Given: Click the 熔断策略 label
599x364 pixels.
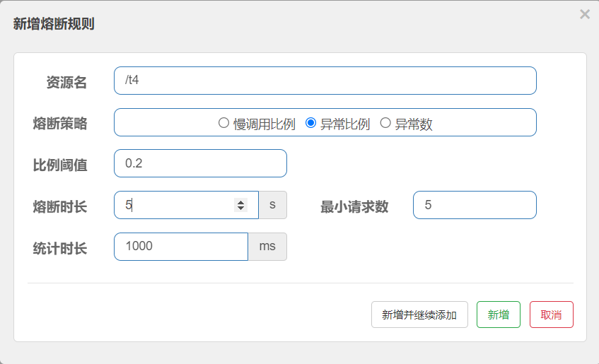Looking at the screenshot, I should click(x=60, y=124).
